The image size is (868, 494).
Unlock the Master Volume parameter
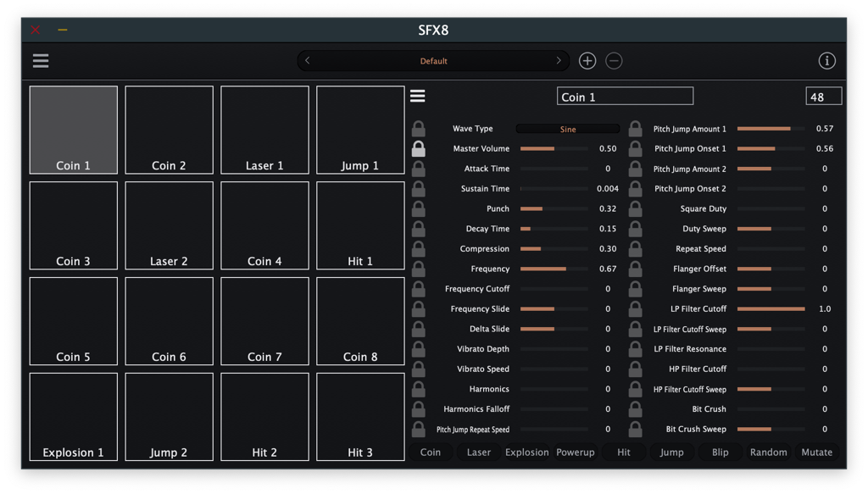coord(419,149)
